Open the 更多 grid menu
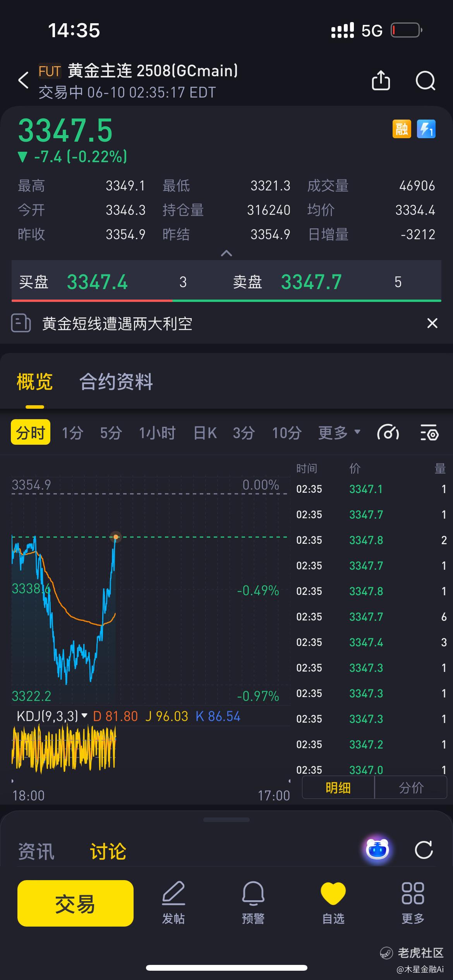The width and height of the screenshot is (453, 980). pos(413,903)
